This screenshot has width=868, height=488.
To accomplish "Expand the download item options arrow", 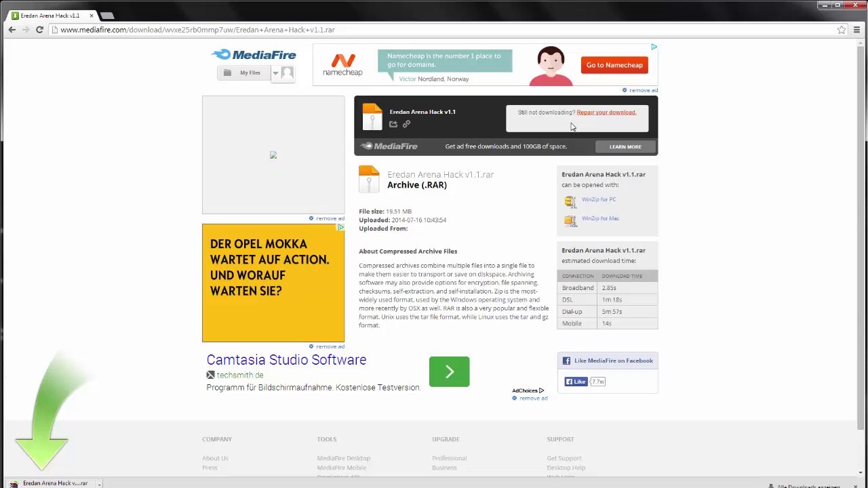I will [99, 483].
